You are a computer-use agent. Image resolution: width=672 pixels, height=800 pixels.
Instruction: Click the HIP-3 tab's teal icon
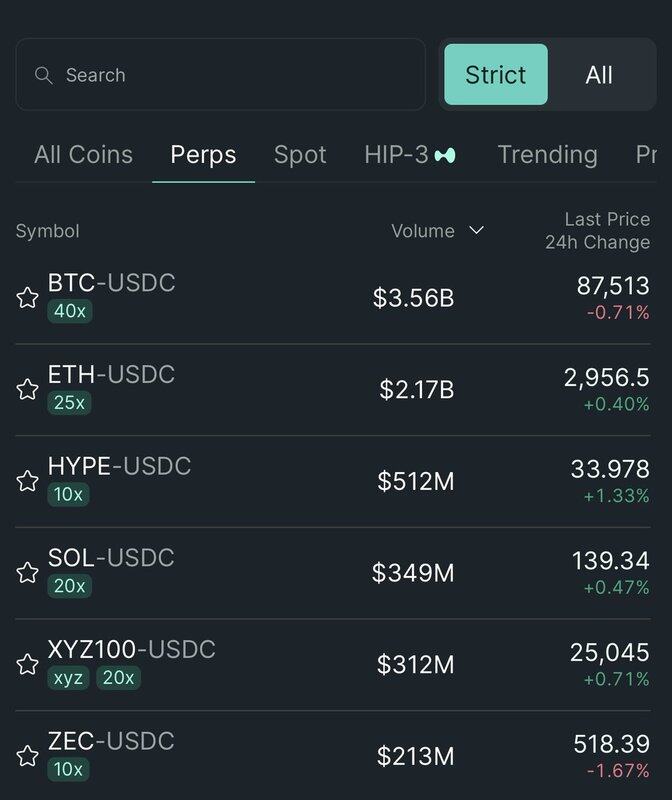445,155
